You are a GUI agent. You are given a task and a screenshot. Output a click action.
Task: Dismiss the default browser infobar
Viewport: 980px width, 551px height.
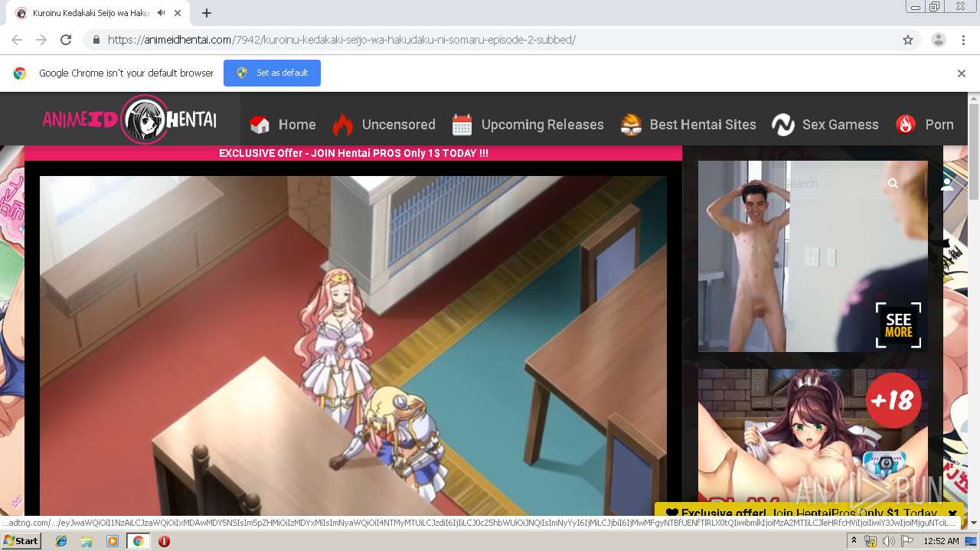[x=962, y=73]
